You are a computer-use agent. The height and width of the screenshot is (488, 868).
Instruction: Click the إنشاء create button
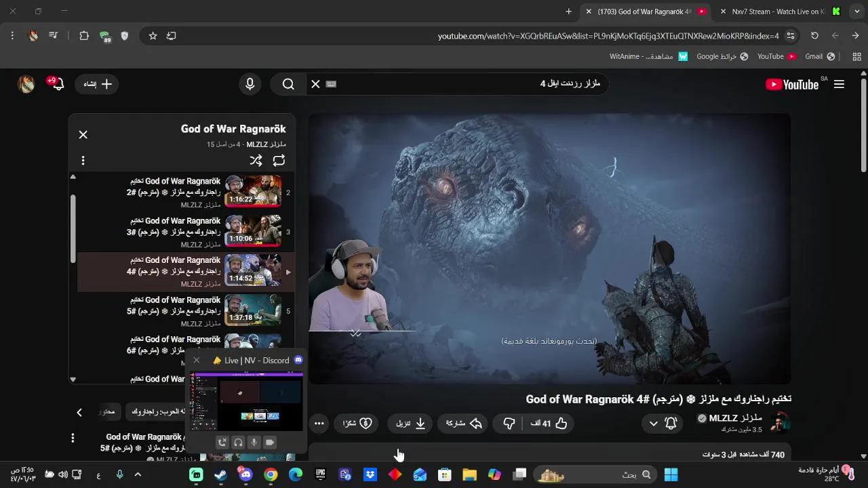click(x=97, y=84)
